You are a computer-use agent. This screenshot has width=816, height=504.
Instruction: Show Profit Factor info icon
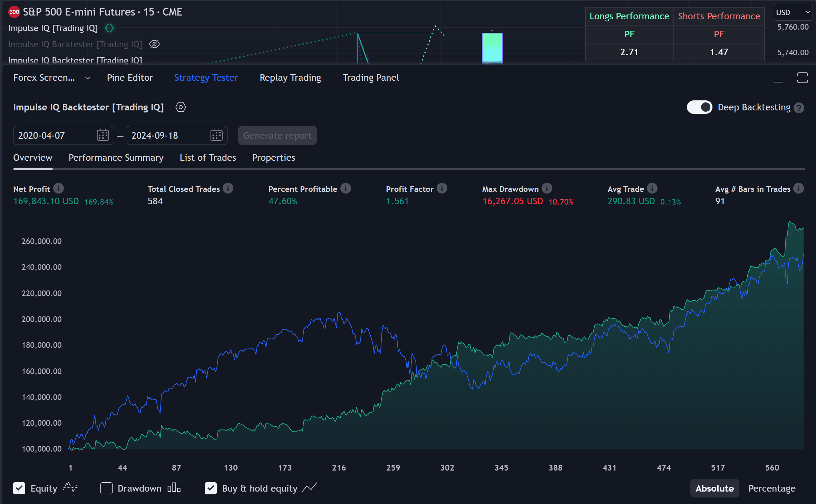(x=442, y=188)
